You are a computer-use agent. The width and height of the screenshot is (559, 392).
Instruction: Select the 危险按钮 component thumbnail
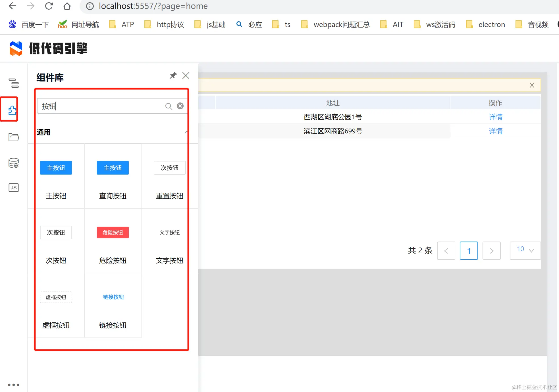pos(113,232)
